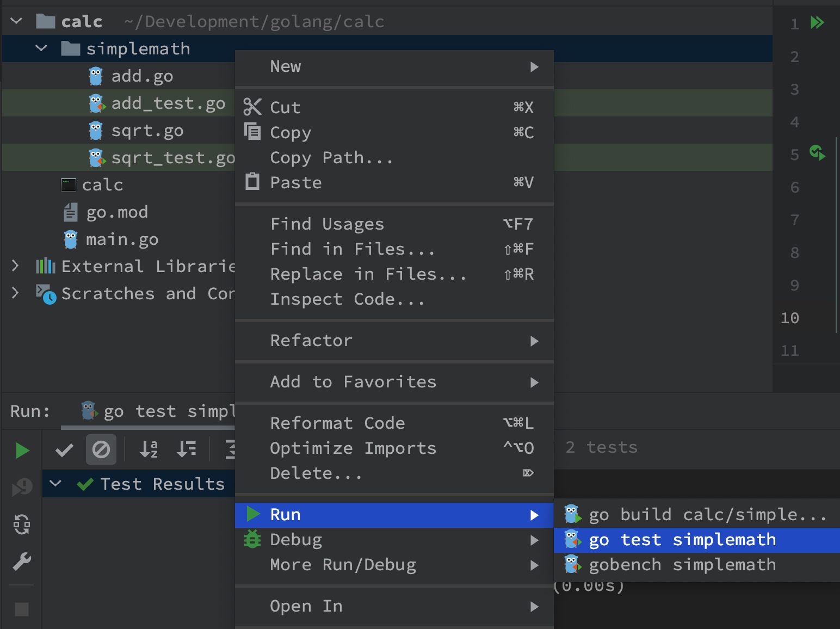Click gopher icon beside gobench simplemath
Screen dimensions: 840x629
(x=572, y=564)
